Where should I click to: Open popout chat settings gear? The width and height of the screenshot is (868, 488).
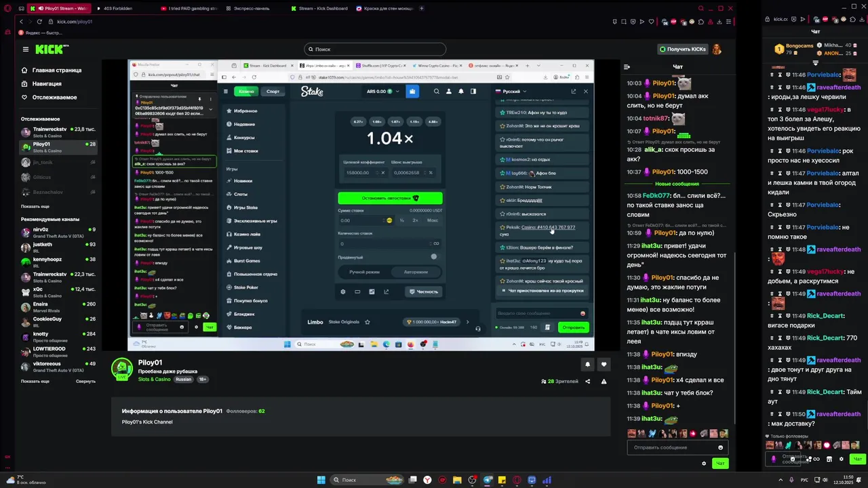point(842,459)
